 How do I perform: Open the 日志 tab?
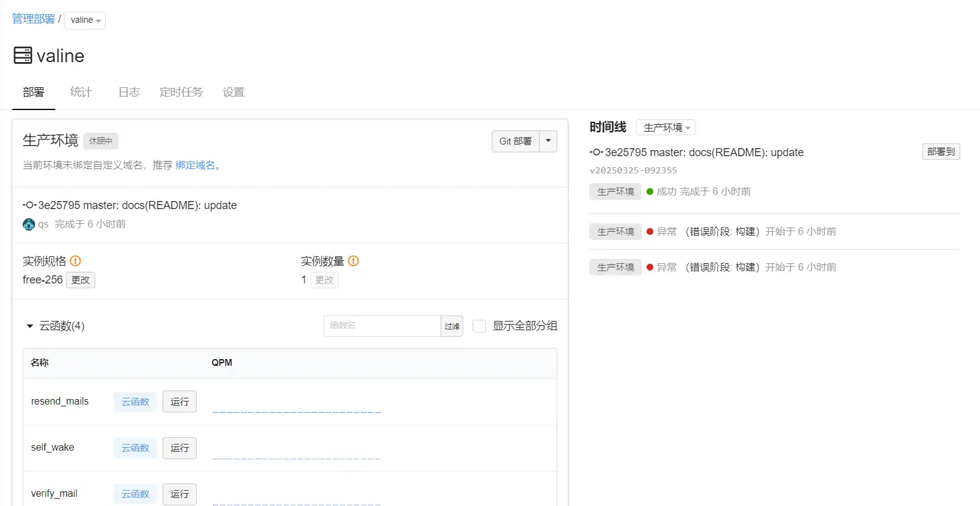pos(129,92)
